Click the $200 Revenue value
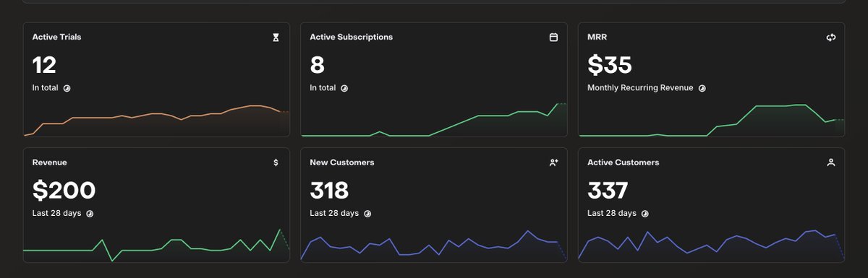This screenshot has width=868, height=278. click(x=64, y=191)
